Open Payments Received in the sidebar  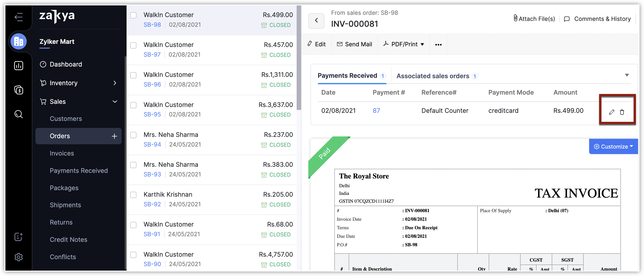pos(79,171)
